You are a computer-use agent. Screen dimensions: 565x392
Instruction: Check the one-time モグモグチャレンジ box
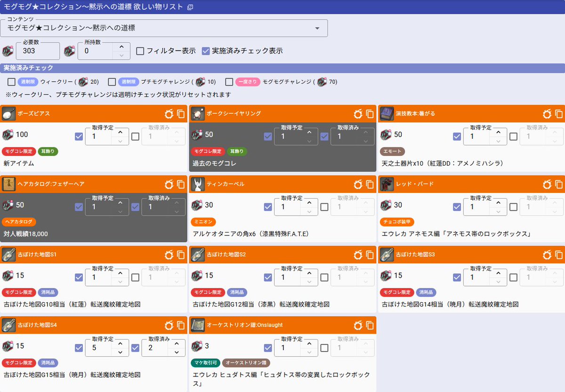pos(229,82)
